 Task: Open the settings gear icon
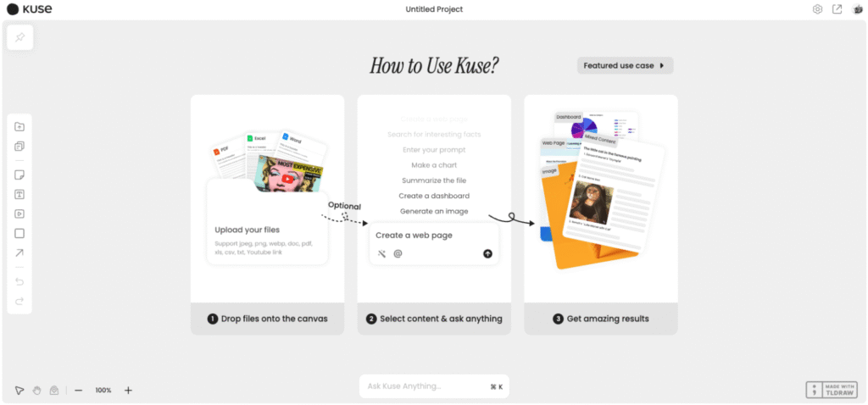pos(817,9)
